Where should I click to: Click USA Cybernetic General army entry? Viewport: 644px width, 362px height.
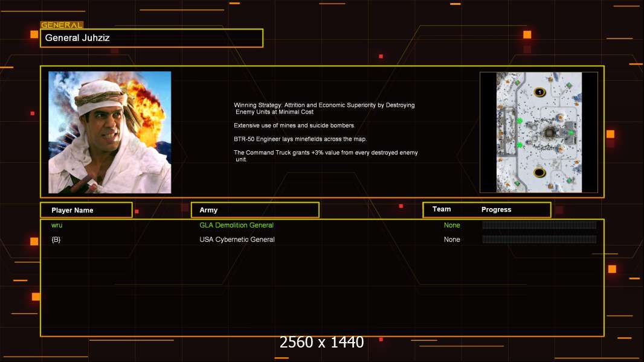coord(237,240)
